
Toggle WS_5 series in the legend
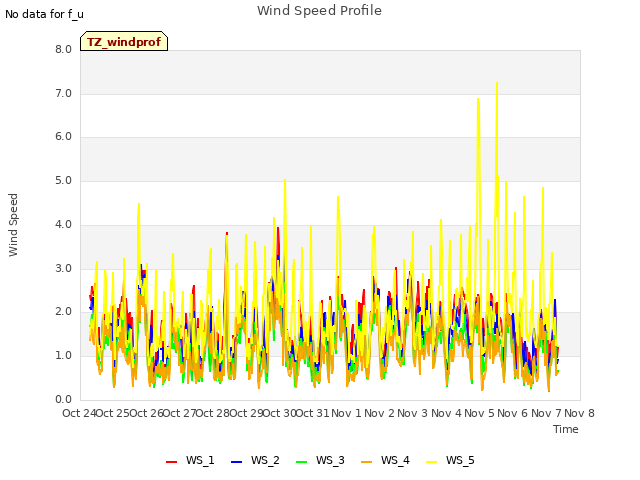450,460
